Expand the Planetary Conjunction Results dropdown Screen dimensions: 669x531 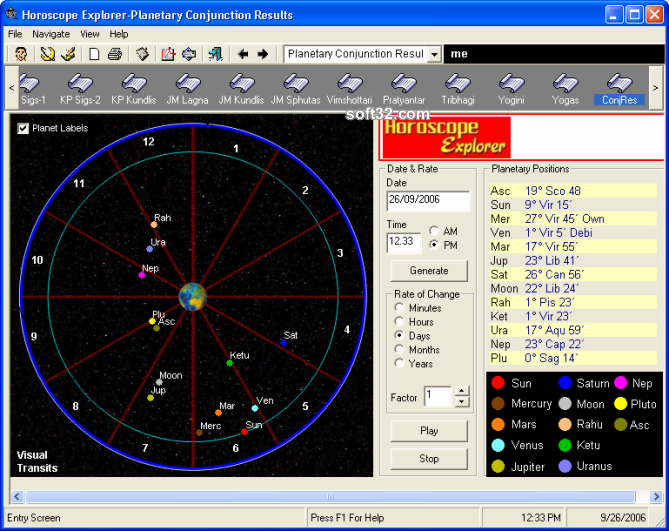[x=434, y=54]
